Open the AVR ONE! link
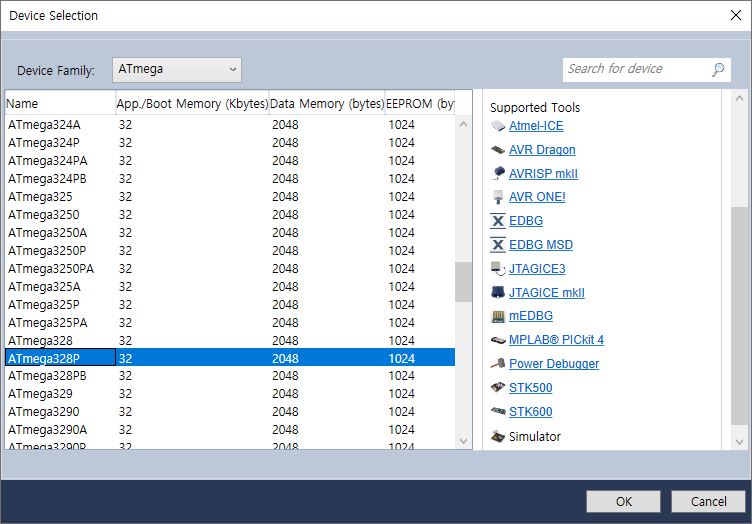The height and width of the screenshot is (524, 752). click(x=537, y=197)
